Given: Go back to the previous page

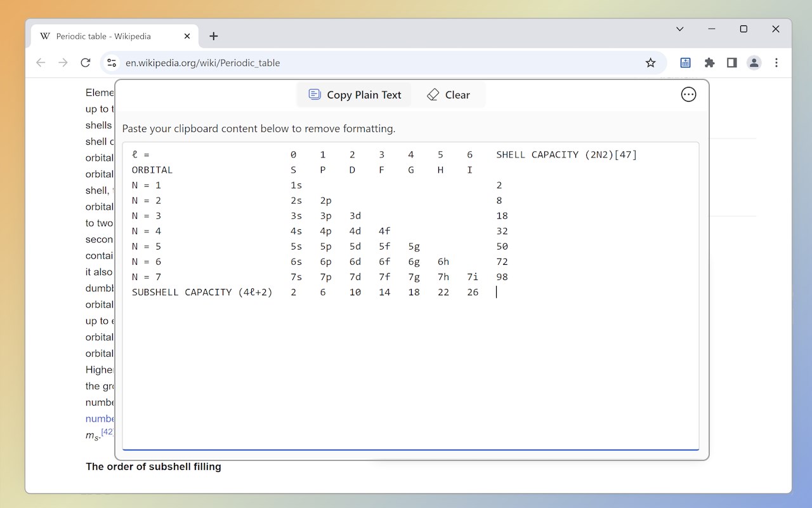Looking at the screenshot, I should (41, 63).
